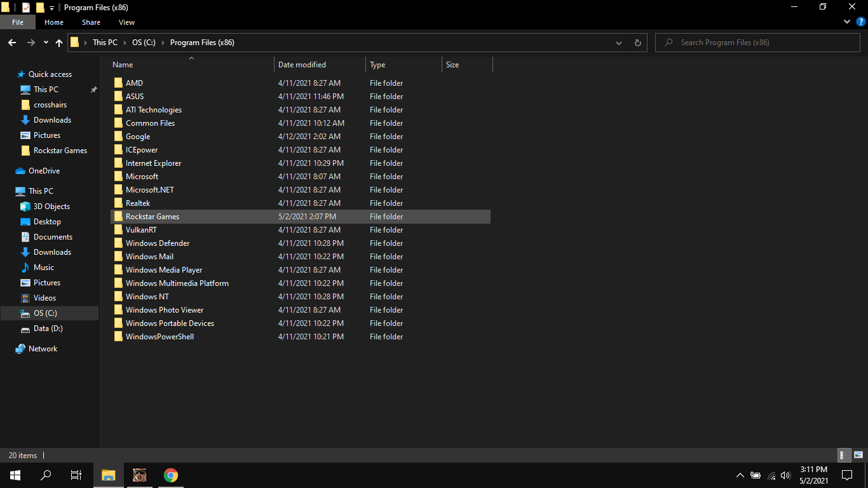Go back with the Back arrow

pyautogui.click(x=12, y=43)
